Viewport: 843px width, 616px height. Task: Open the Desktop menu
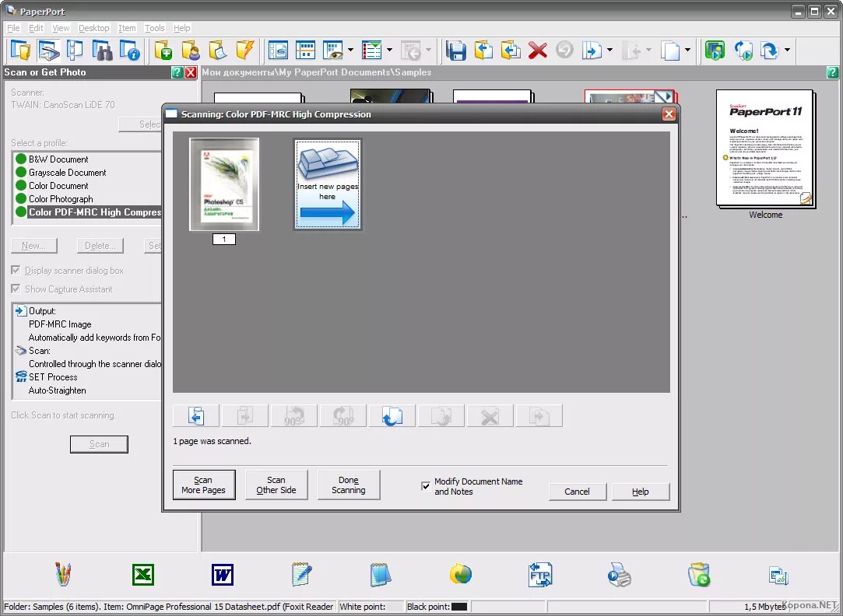(x=94, y=28)
